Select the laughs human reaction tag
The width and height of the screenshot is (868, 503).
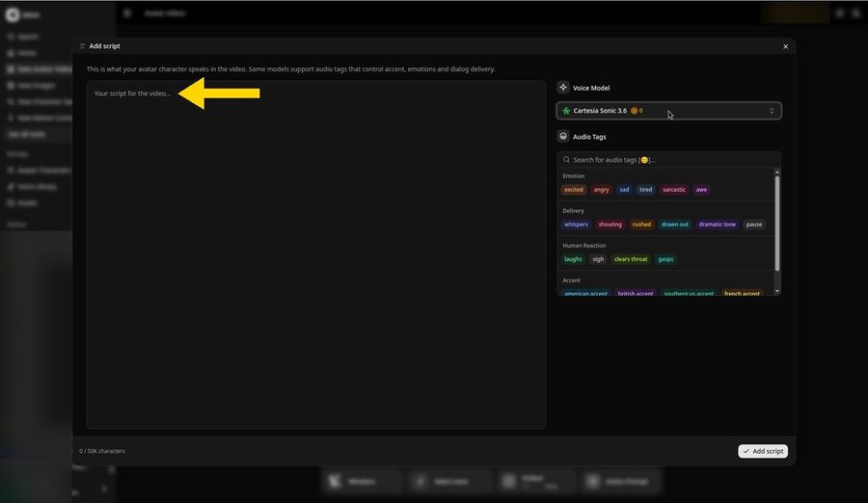tap(573, 259)
